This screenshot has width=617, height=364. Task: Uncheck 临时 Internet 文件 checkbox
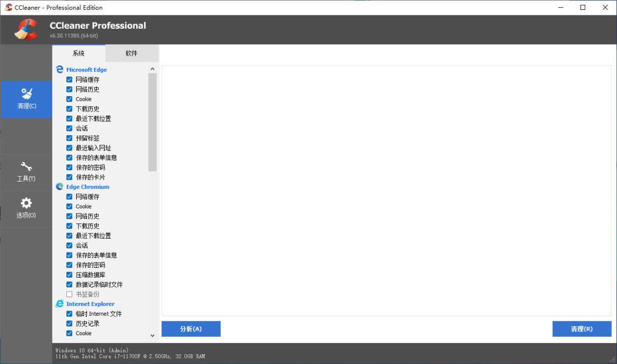coord(69,314)
